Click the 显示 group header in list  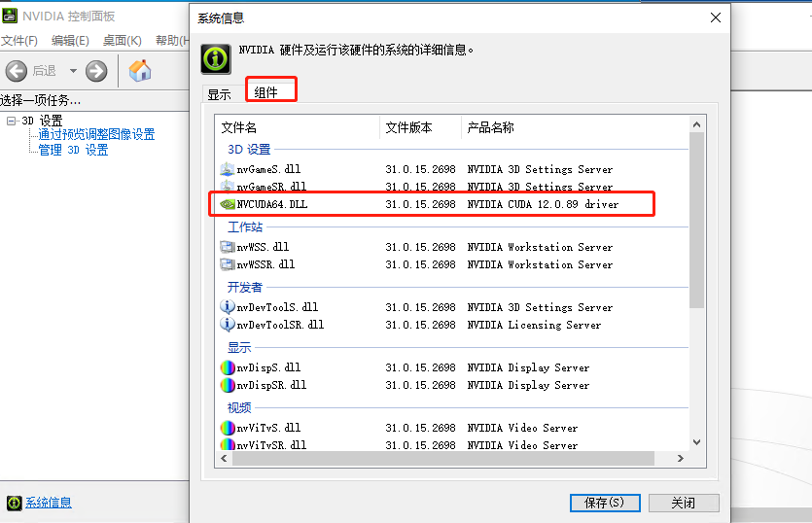pyautogui.click(x=239, y=347)
